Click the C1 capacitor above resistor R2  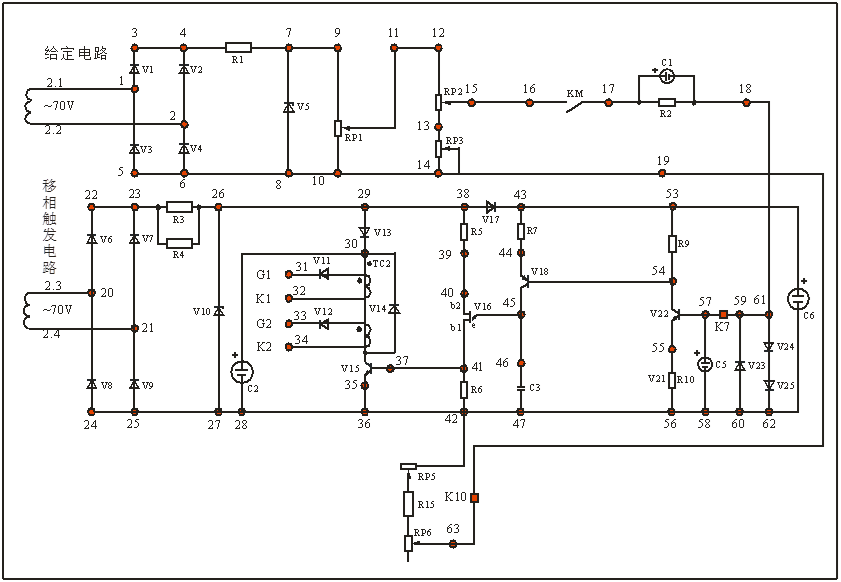tap(668, 76)
